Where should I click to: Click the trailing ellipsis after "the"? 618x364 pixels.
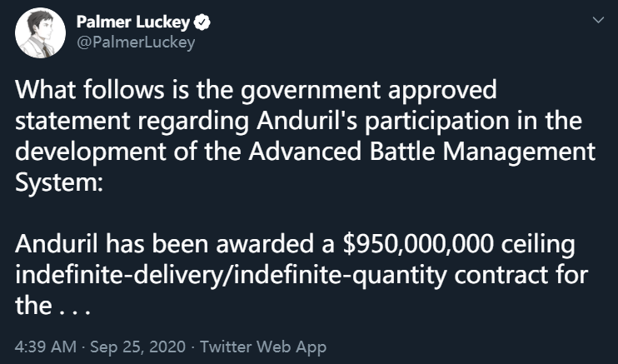coord(72,308)
